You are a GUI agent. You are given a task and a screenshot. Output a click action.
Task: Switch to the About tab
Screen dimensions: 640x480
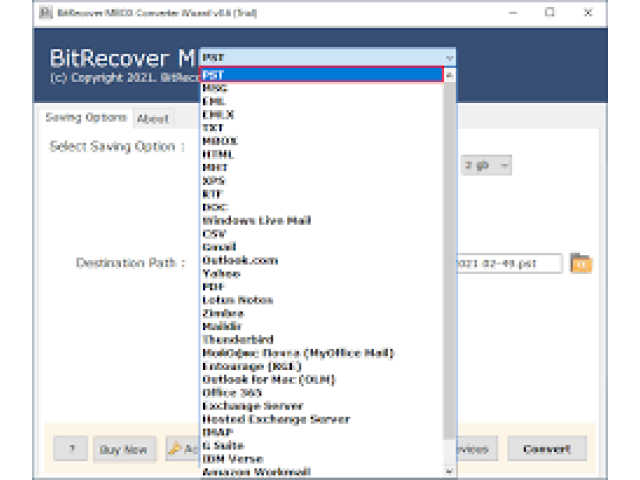[x=153, y=118]
